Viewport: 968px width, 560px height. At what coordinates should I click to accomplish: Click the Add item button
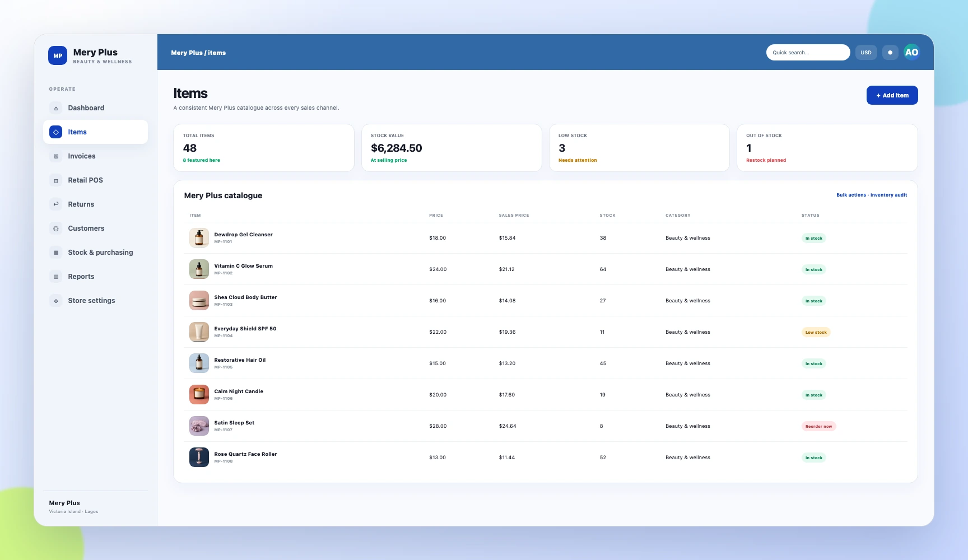892,95
